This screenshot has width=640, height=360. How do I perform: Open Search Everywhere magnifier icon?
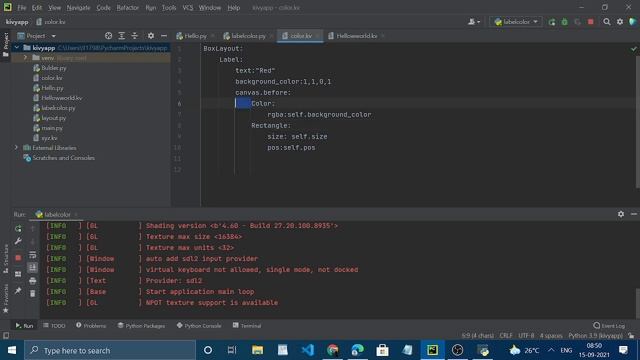pos(607,22)
